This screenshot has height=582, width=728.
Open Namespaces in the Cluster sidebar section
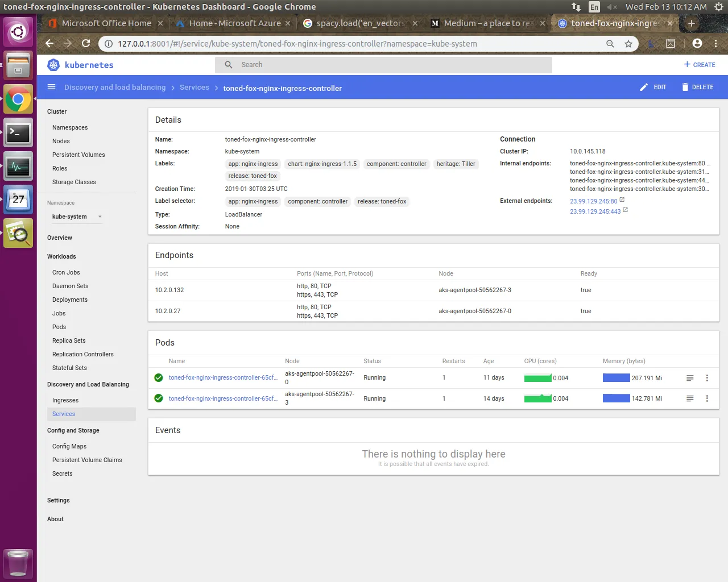coord(70,127)
